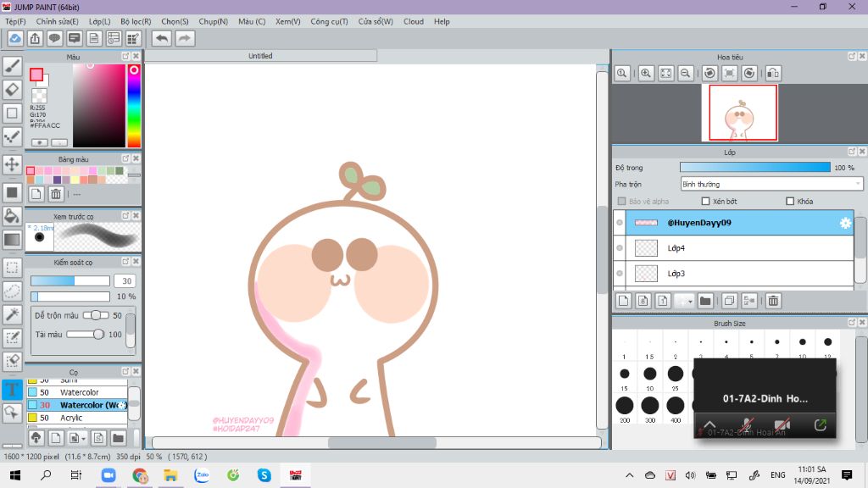This screenshot has height=488, width=868.
Task: Open Zoom app in Windows taskbar
Action: click(x=108, y=475)
